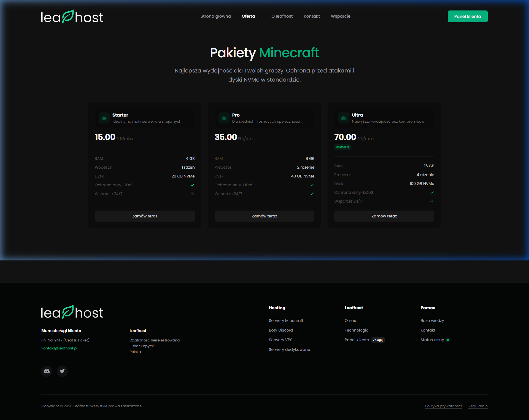Click the Starter price 15.00
This screenshot has width=529, height=420.
point(105,137)
